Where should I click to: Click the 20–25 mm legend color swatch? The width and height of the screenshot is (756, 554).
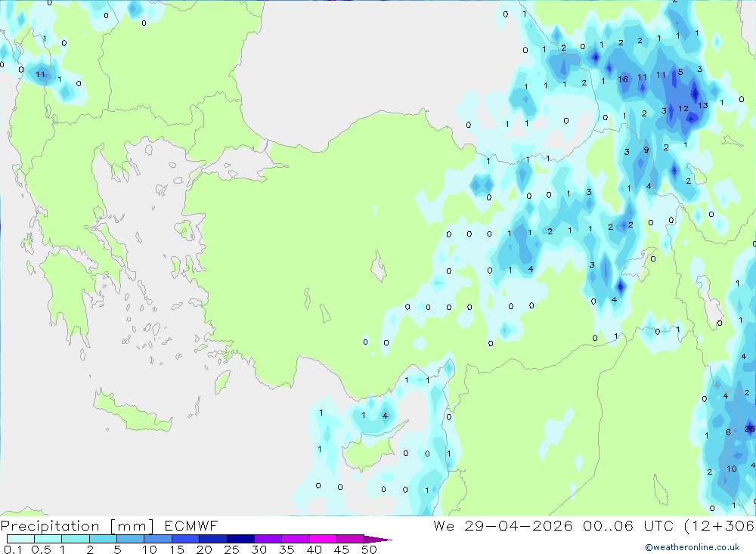[x=213, y=539]
